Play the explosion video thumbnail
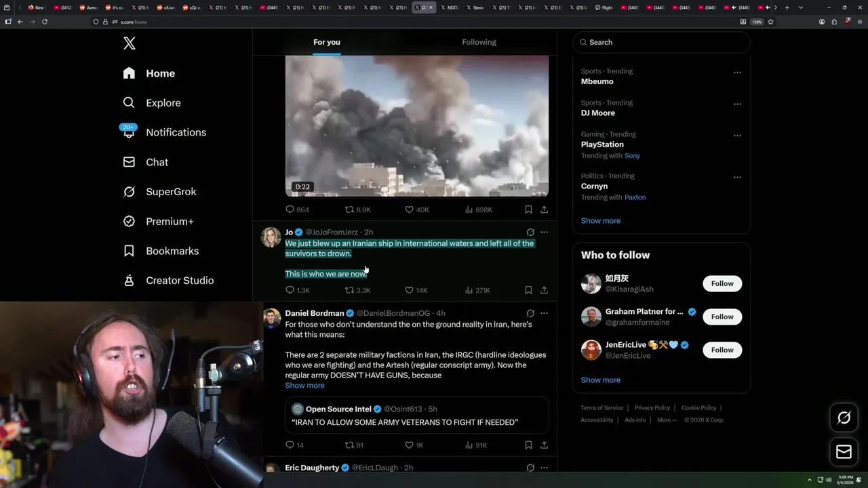This screenshot has width=868, height=488. [416, 126]
